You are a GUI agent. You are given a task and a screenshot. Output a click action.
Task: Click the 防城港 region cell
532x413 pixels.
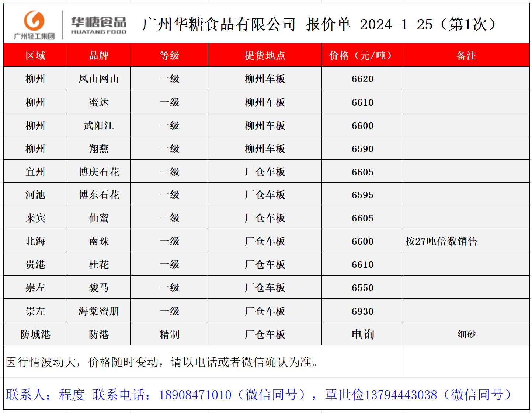click(x=35, y=334)
